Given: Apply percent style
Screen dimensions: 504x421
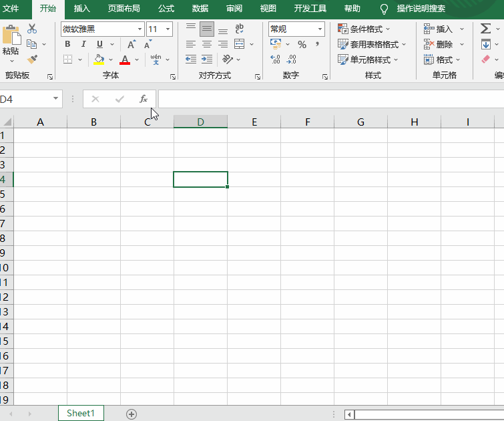Looking at the screenshot, I should pos(302,44).
